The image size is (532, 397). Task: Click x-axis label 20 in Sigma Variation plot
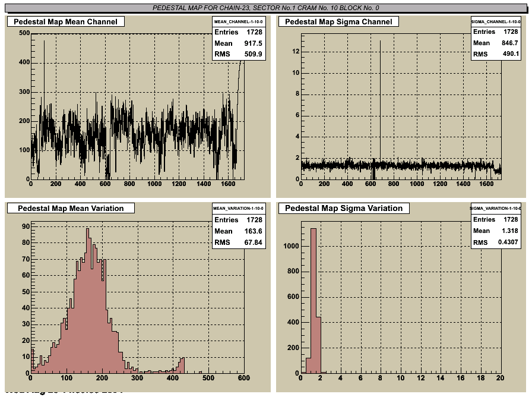pos(500,377)
